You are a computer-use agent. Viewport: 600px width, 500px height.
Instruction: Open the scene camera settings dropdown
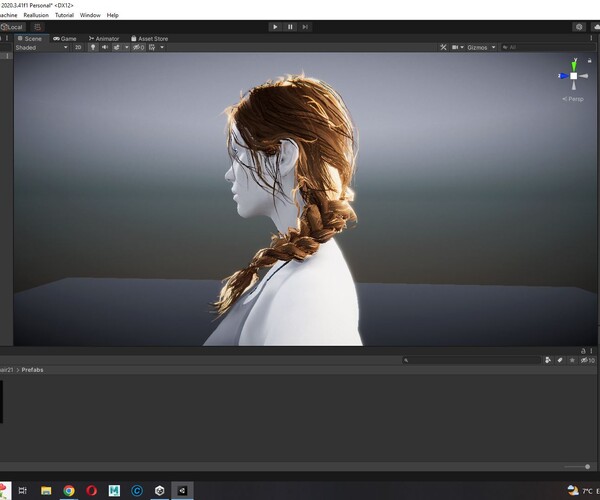(458, 47)
